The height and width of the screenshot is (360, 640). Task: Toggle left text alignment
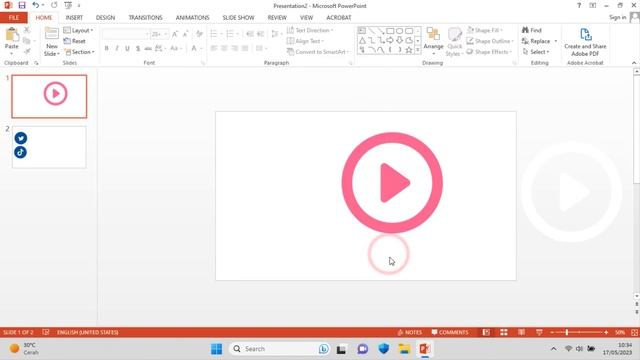(x=213, y=49)
